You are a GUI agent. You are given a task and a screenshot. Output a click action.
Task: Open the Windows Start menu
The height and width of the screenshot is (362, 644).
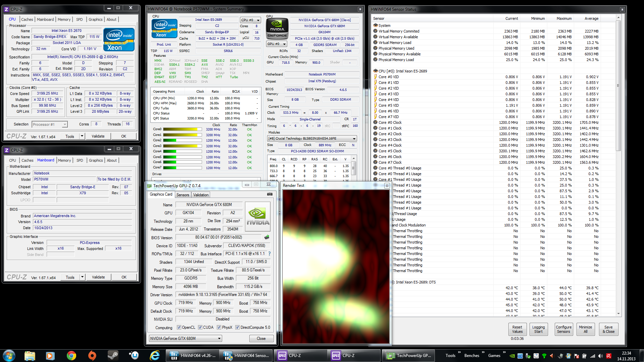tap(9, 356)
